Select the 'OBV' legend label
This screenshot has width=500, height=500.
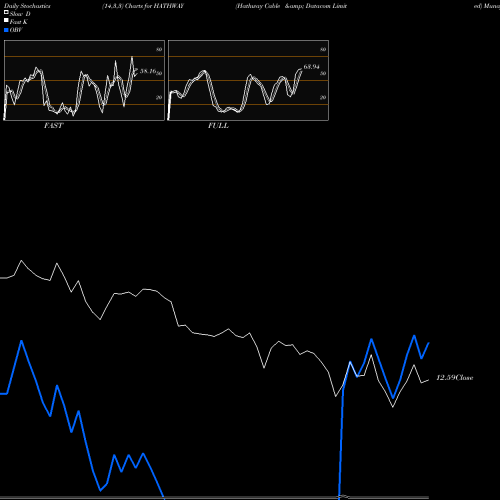point(16,30)
